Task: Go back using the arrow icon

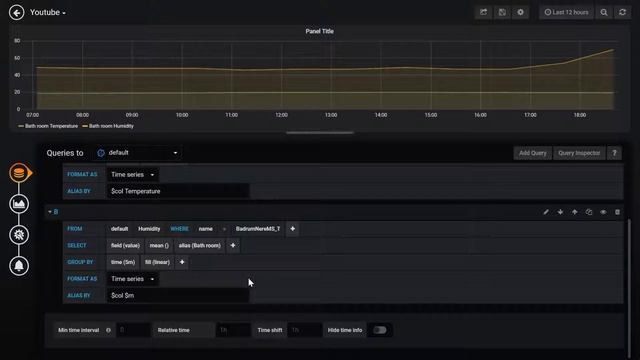Action: [x=16, y=13]
